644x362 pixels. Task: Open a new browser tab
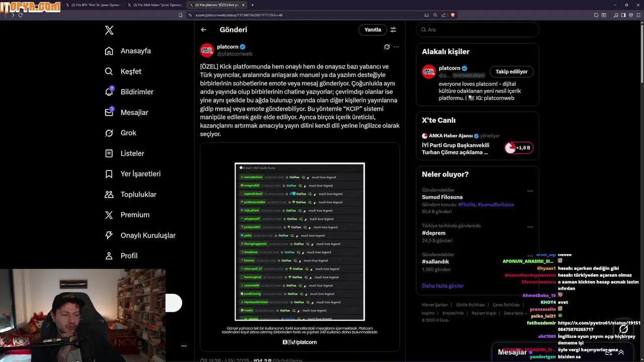252,5
